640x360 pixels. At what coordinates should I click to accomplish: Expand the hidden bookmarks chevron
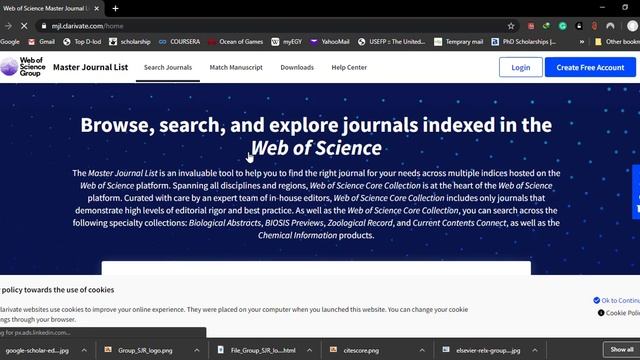[582, 42]
